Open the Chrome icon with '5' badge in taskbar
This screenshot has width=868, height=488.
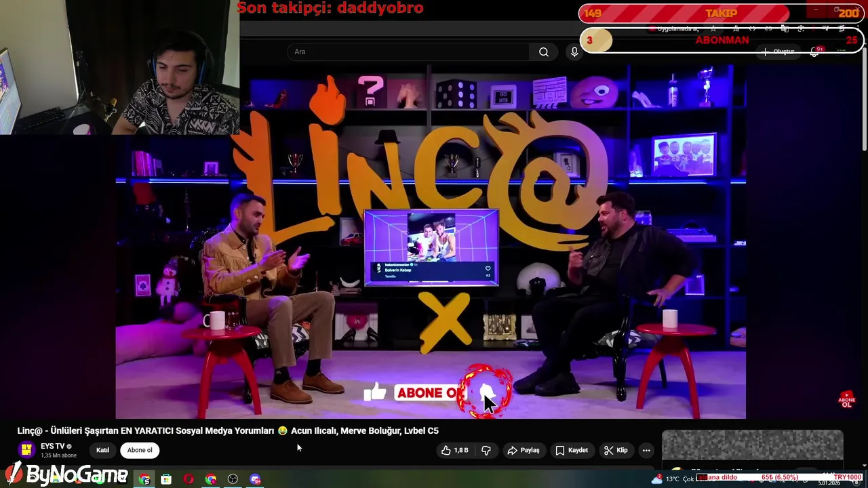coord(144,479)
